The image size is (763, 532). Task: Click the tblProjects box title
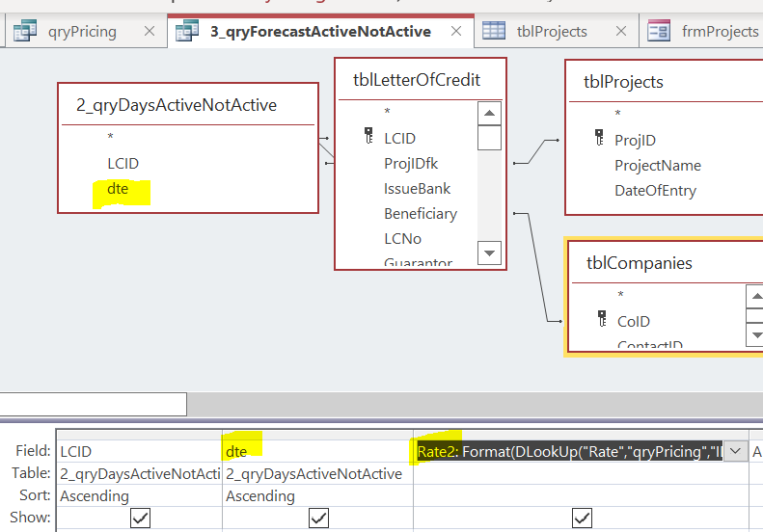[x=623, y=82]
